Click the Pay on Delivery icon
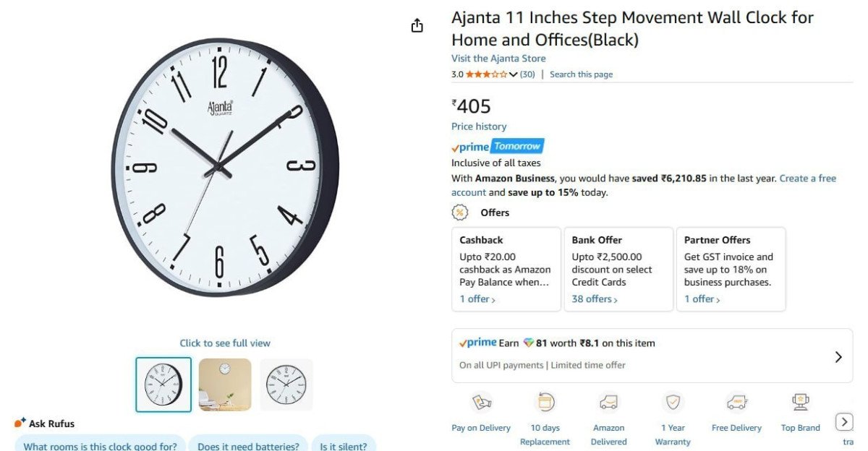This screenshot has width=868, height=451. point(481,403)
